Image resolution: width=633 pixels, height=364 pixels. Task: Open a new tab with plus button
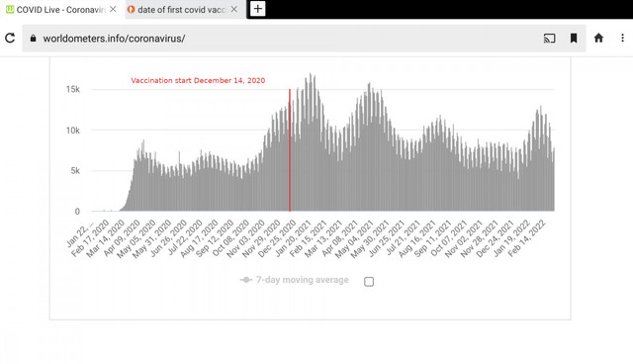pos(258,9)
